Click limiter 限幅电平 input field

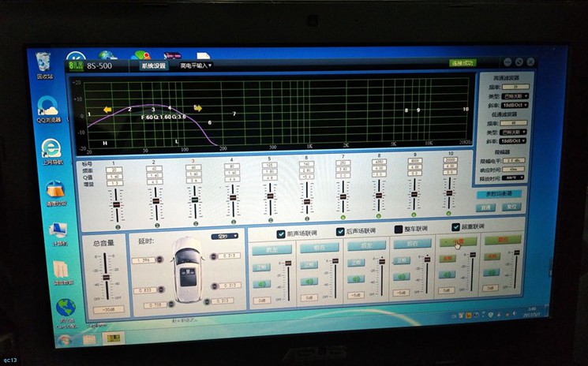(513, 160)
